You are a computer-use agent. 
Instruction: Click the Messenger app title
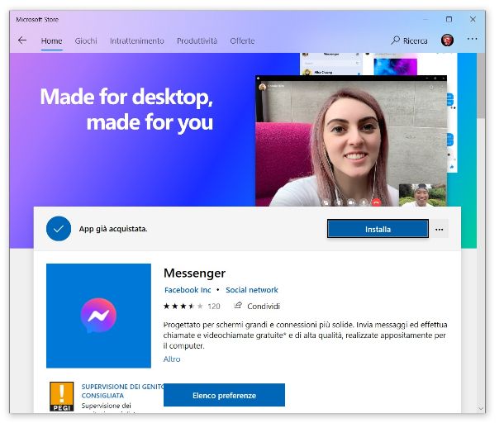click(x=194, y=273)
